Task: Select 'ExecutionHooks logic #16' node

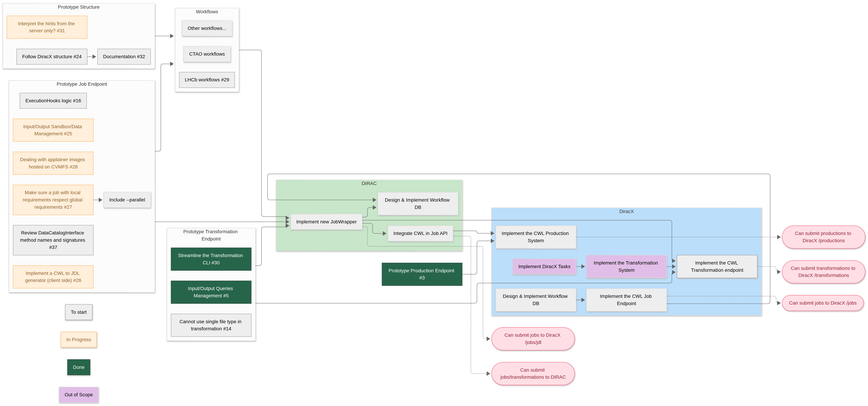Action: click(x=53, y=101)
